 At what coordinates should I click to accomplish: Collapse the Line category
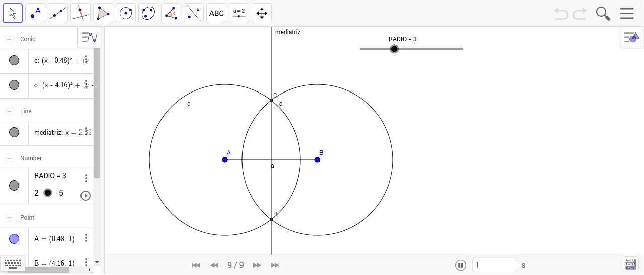tap(9, 111)
